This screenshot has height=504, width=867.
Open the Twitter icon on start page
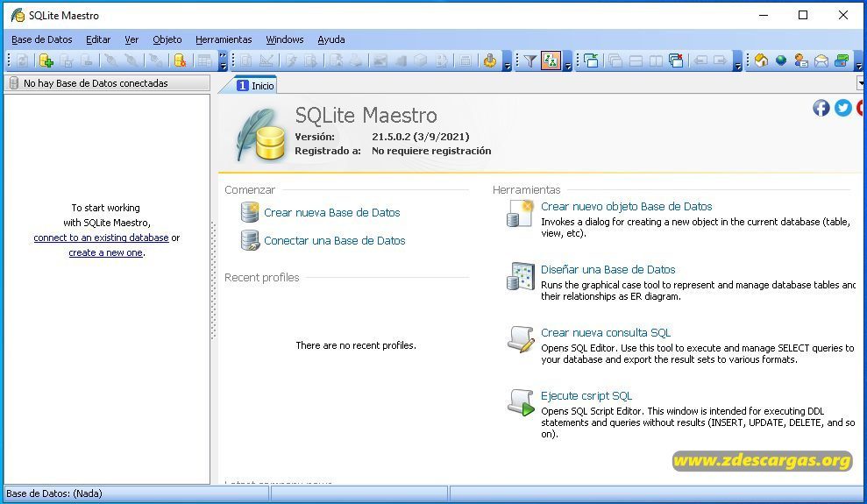tap(842, 108)
